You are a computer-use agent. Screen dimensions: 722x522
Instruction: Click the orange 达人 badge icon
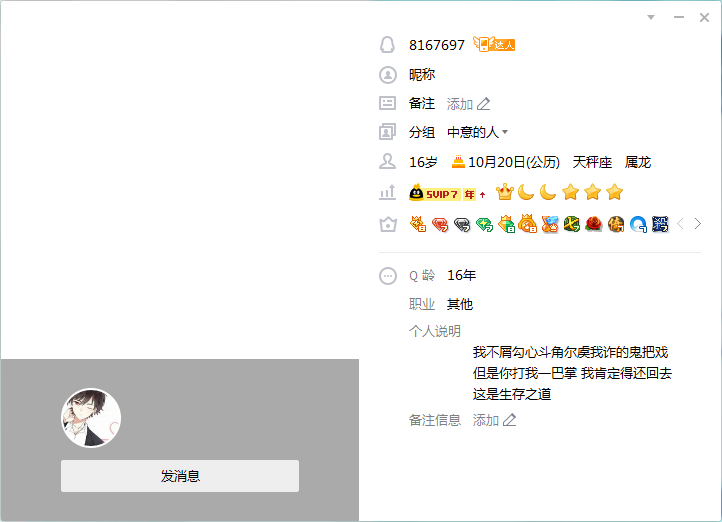coord(494,44)
